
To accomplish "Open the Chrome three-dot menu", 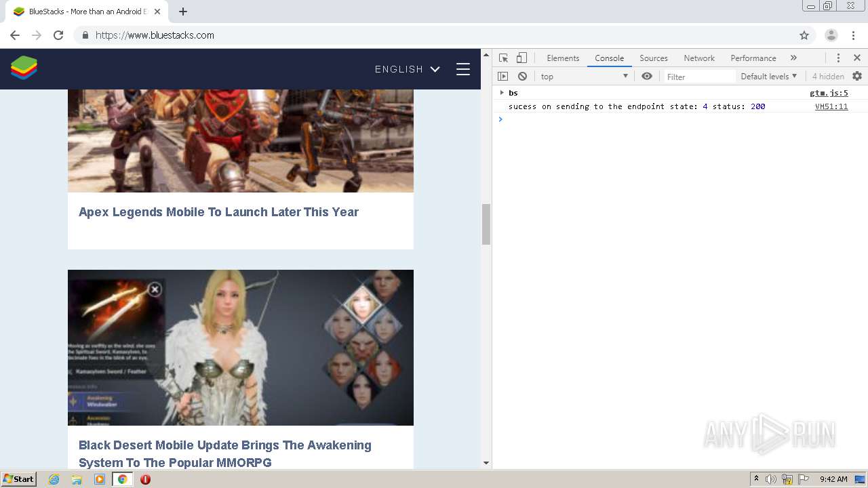I will click(x=854, y=35).
